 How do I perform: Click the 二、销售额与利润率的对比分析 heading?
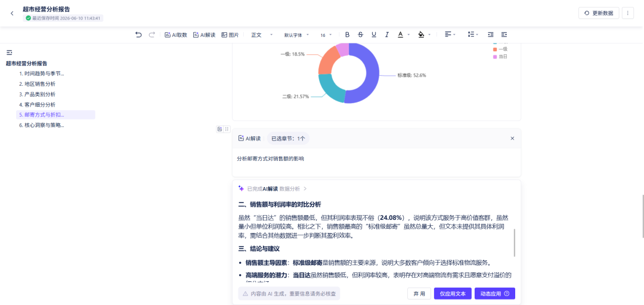coord(280,204)
